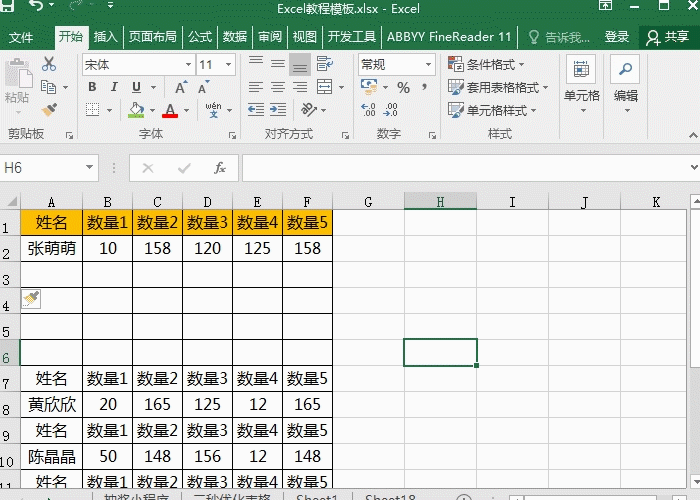Click the percent style icon
The width and height of the screenshot is (700, 500).
click(403, 88)
